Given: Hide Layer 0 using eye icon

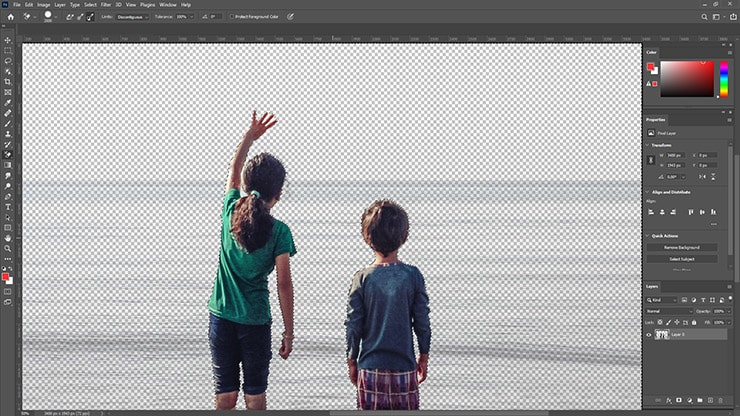Looking at the screenshot, I should pyautogui.click(x=649, y=336).
